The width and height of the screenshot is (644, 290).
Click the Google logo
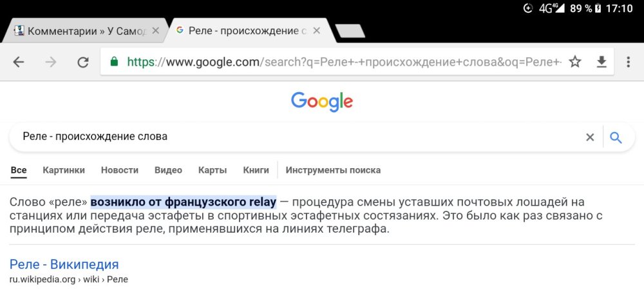click(x=322, y=101)
